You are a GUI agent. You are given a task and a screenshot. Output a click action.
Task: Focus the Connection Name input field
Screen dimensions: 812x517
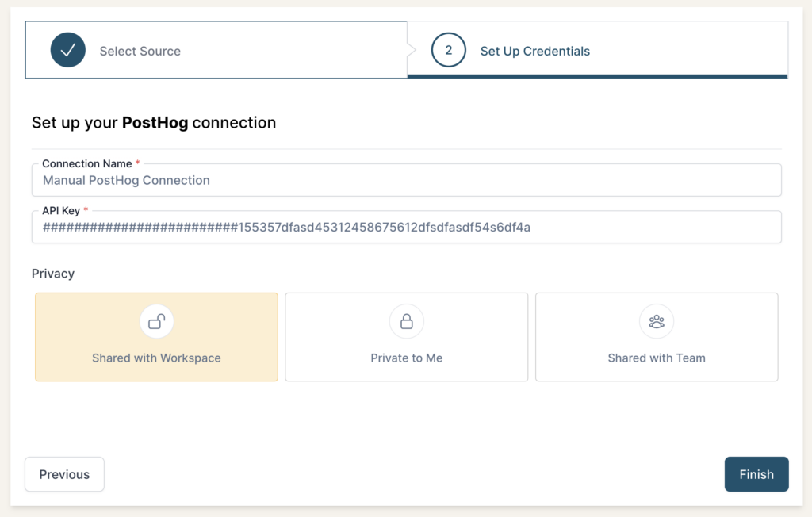pyautogui.click(x=406, y=181)
